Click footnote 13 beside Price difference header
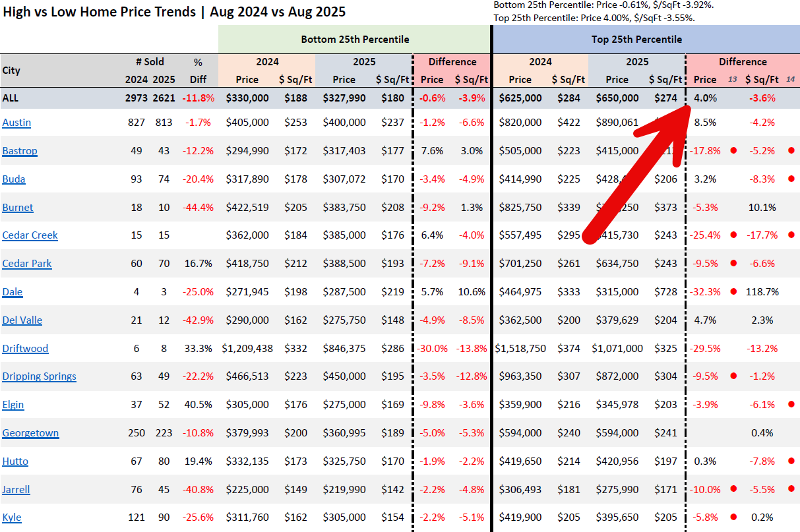Screen dimensions: 800x532 coord(733,80)
